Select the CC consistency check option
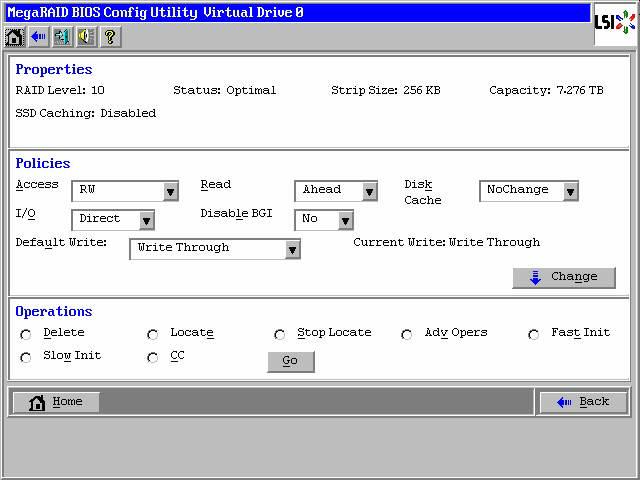640x480 pixels. tap(153, 358)
